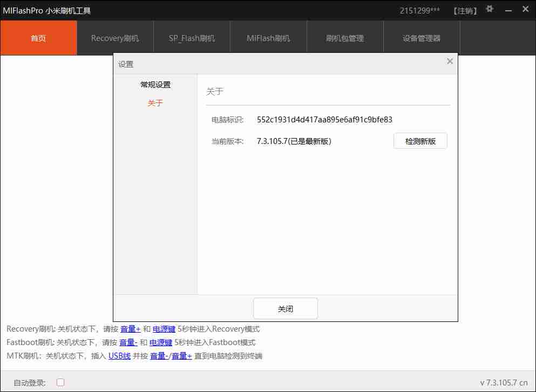Open the 设备管理器 tab
Viewport: 536px width, 392px height.
[x=422, y=38]
